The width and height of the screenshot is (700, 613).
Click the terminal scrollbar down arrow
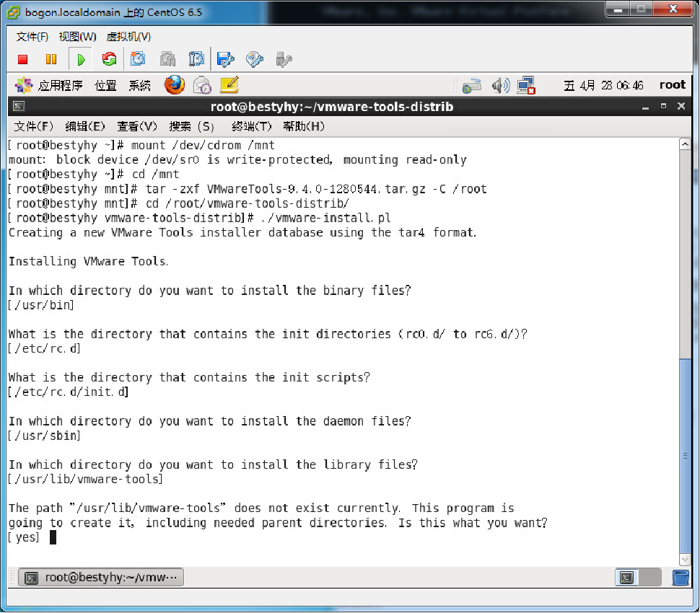pos(685,559)
